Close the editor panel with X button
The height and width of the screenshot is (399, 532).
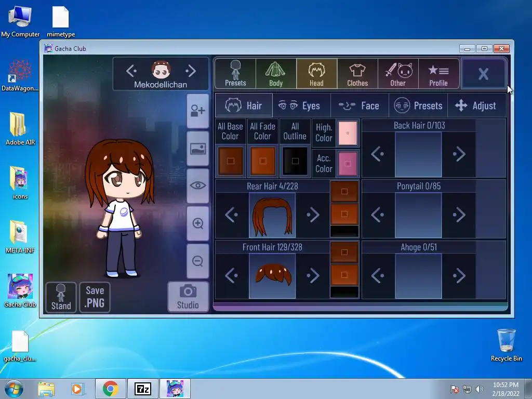pos(484,74)
